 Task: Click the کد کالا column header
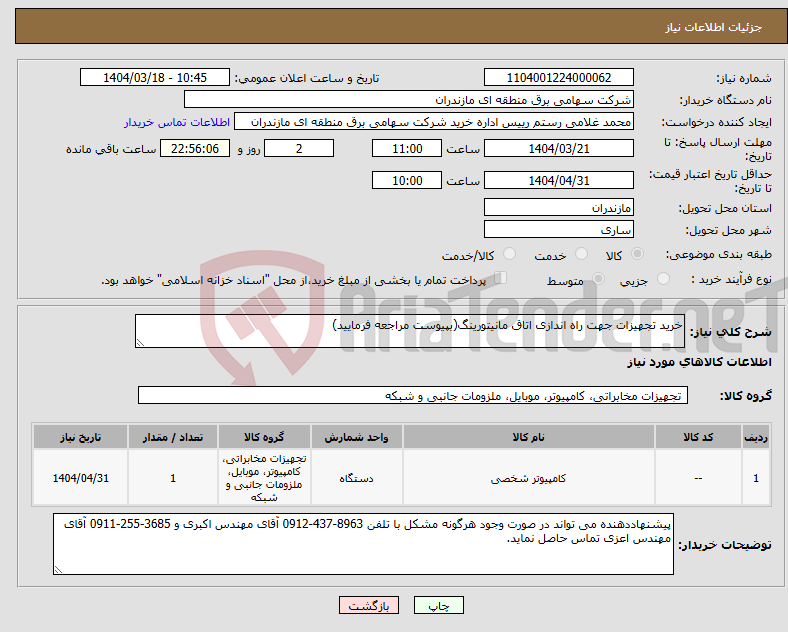tap(698, 437)
